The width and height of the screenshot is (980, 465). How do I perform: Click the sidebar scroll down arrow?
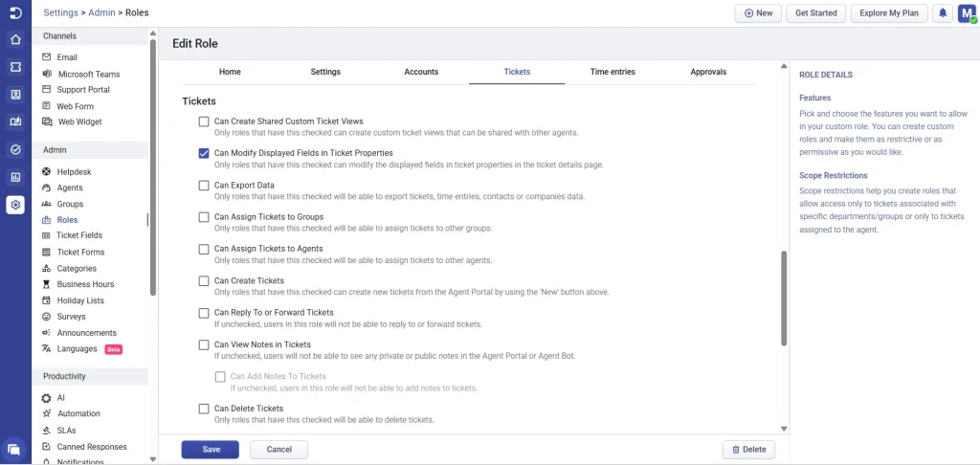[x=153, y=458]
